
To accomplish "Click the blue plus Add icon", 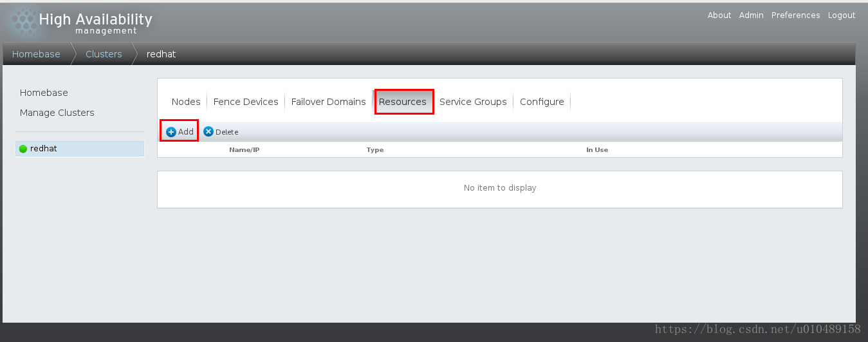I will pos(171,132).
